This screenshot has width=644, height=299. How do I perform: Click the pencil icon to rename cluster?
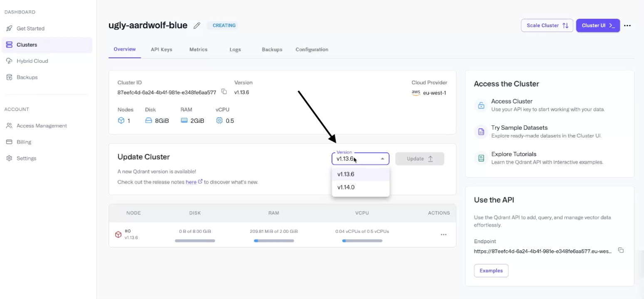click(197, 25)
